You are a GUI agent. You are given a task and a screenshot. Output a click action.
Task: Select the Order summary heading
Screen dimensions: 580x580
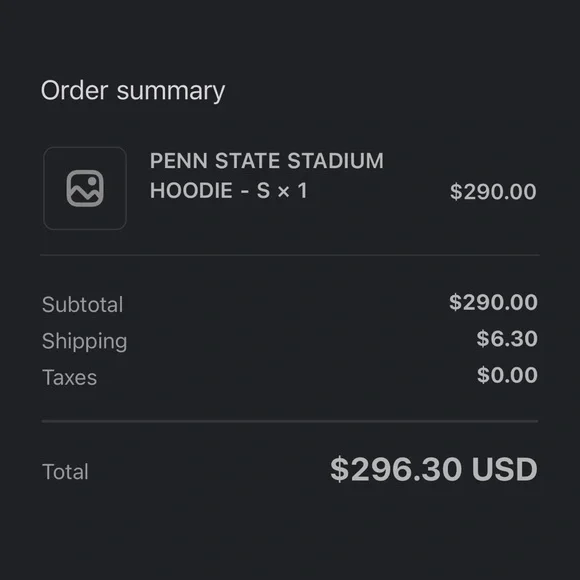[133, 91]
